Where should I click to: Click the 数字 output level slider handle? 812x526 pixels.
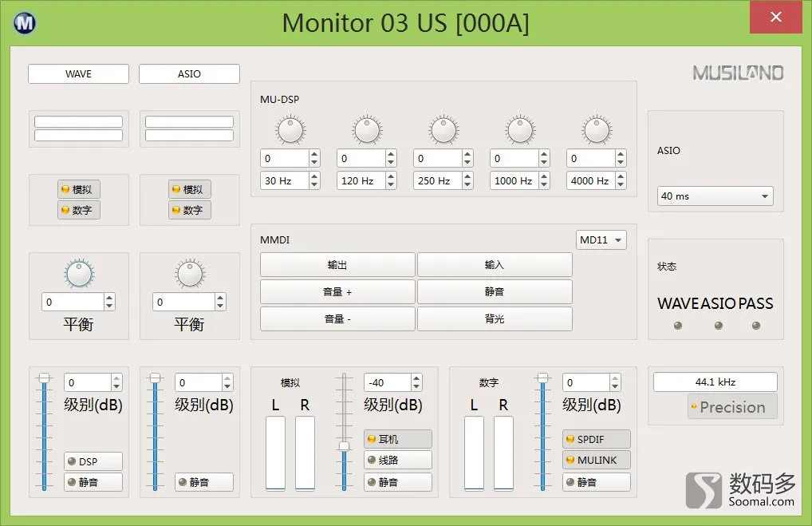tap(542, 378)
